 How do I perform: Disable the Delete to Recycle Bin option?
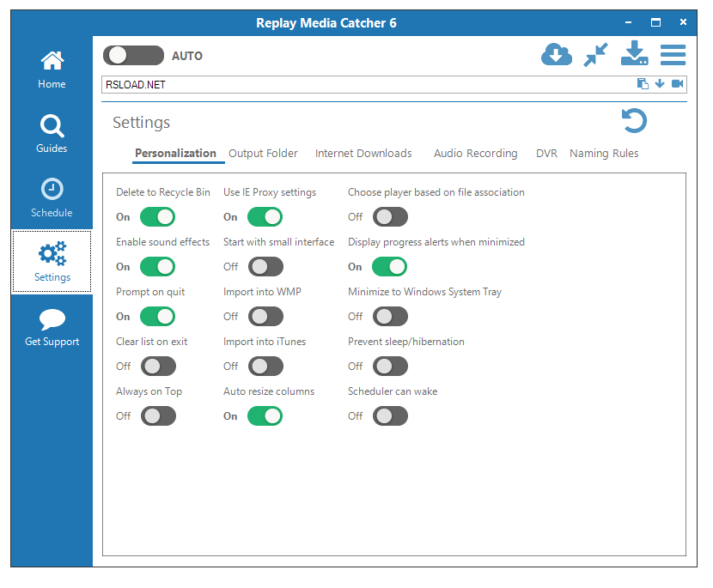[x=157, y=216]
